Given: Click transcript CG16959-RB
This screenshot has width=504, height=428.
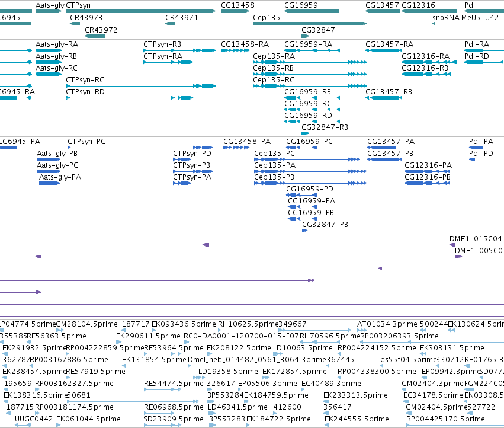Looking at the screenshot, I should (x=312, y=98).
